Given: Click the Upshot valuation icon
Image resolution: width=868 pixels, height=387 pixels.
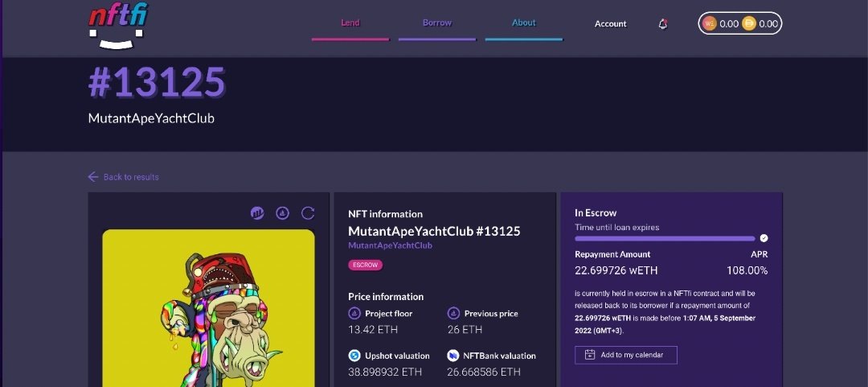Looking at the screenshot, I should [x=354, y=356].
